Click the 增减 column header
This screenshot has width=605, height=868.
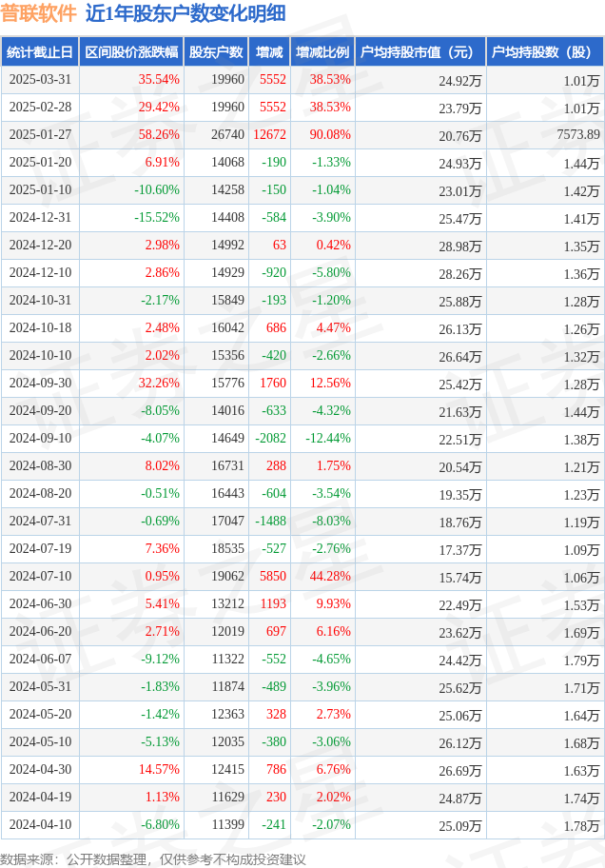tap(269, 52)
